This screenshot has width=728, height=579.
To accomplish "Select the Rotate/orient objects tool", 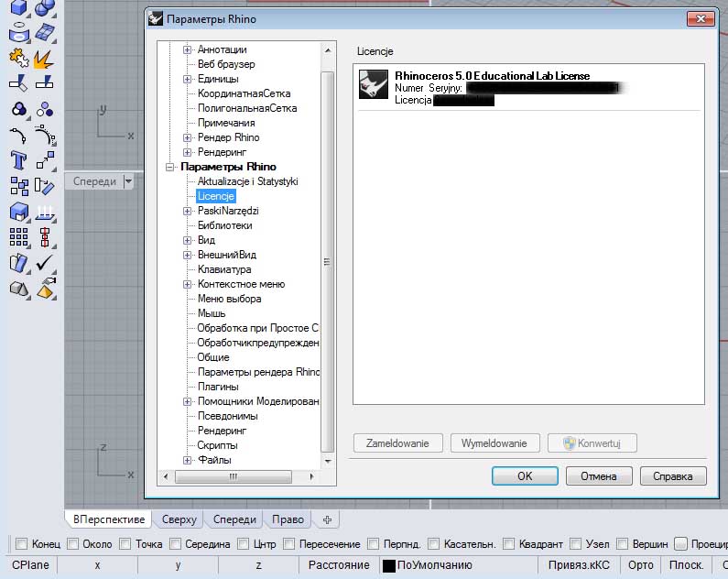I will click(45, 186).
